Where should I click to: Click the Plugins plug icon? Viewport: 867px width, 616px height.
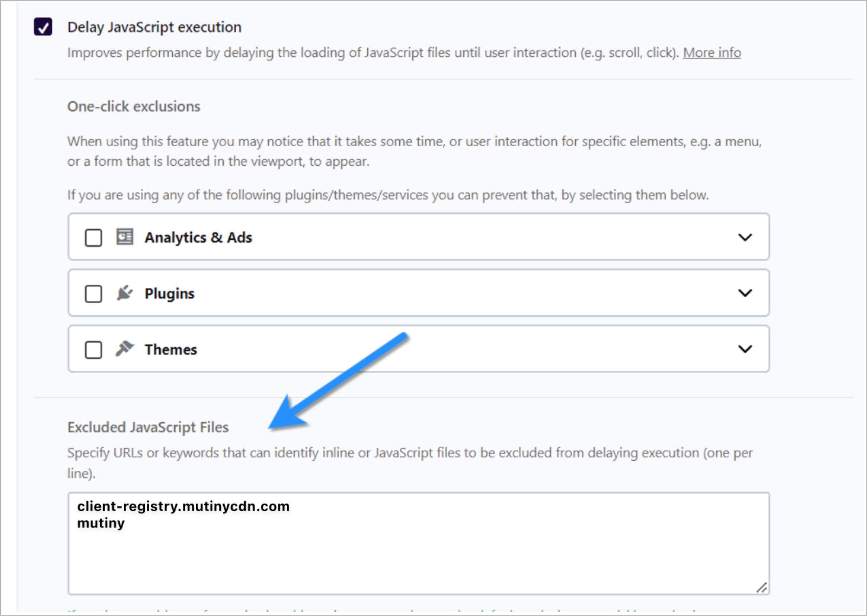pyautogui.click(x=124, y=293)
